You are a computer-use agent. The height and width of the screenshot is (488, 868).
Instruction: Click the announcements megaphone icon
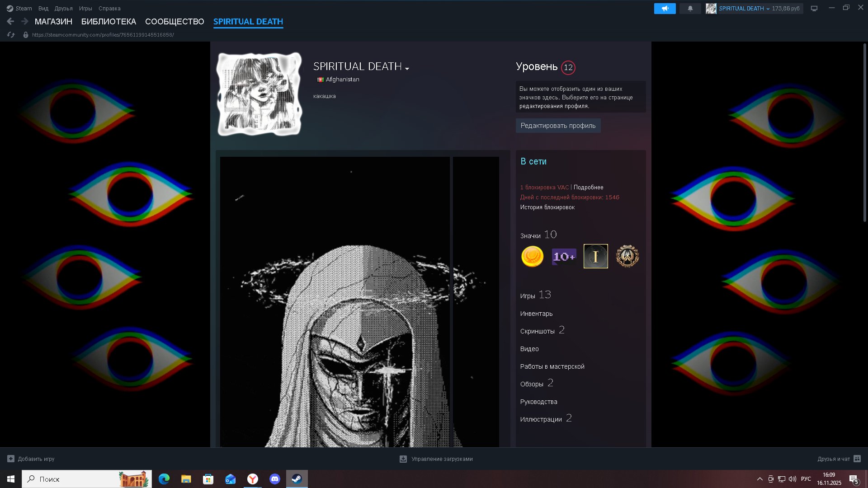665,9
